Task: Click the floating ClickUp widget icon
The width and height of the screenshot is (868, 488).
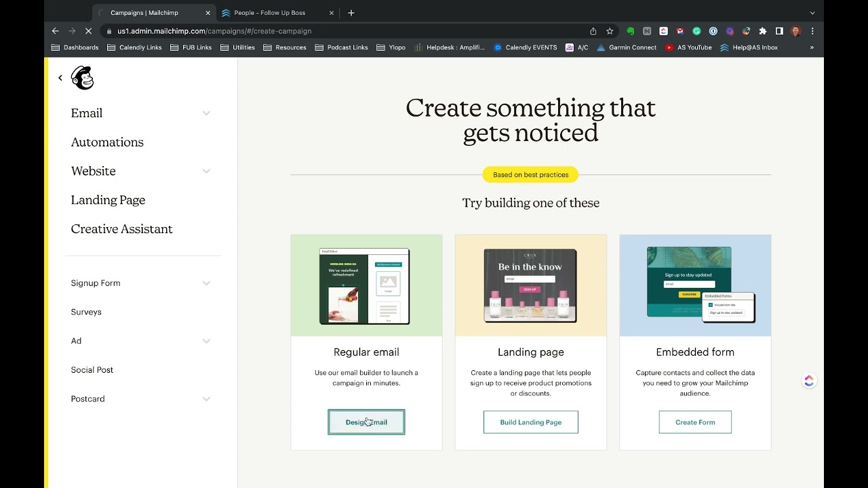Action: coord(809,381)
